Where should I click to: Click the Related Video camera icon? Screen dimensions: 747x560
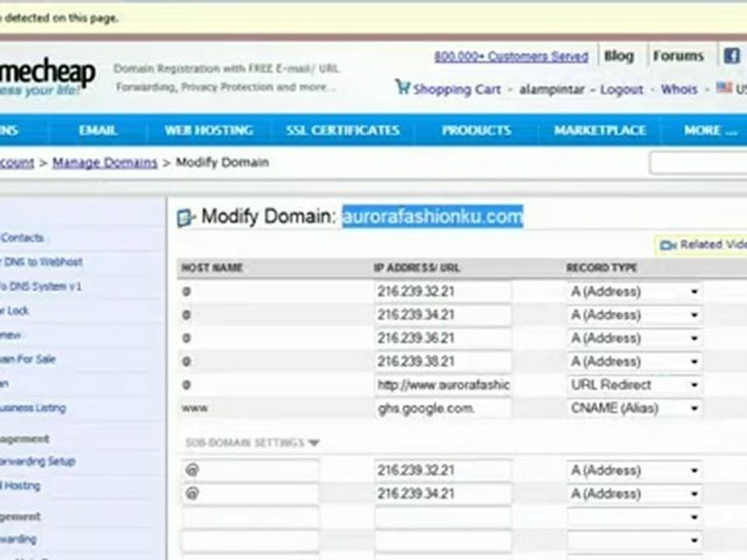668,245
